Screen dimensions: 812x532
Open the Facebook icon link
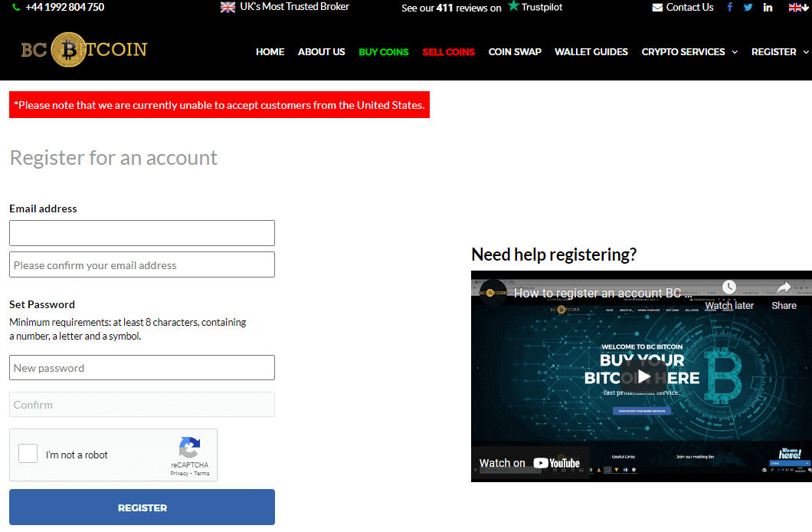pyautogui.click(x=730, y=7)
